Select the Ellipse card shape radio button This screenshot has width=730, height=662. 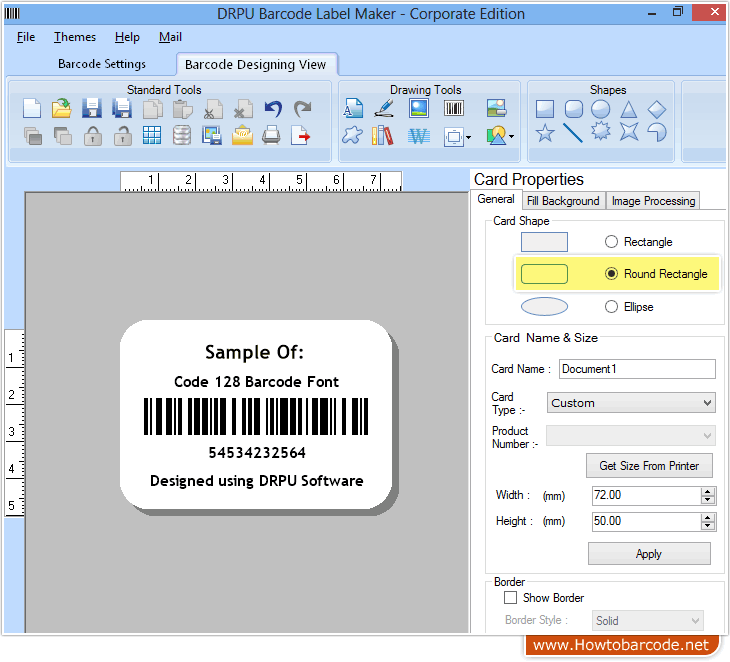coord(611,306)
